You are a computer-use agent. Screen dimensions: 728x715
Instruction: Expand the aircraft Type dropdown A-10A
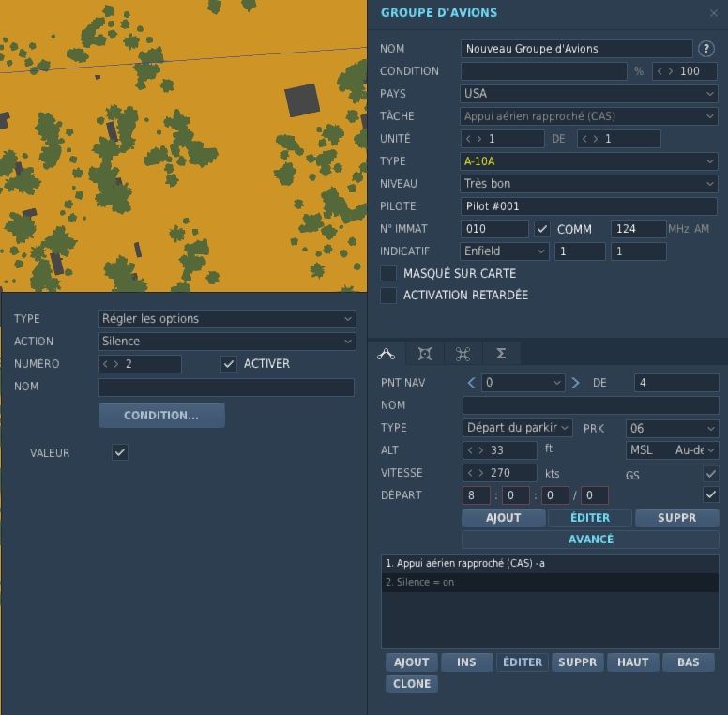(589, 161)
